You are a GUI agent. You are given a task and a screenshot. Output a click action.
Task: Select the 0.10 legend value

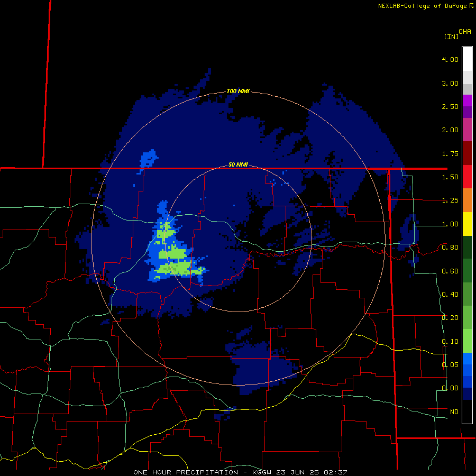[450, 342]
